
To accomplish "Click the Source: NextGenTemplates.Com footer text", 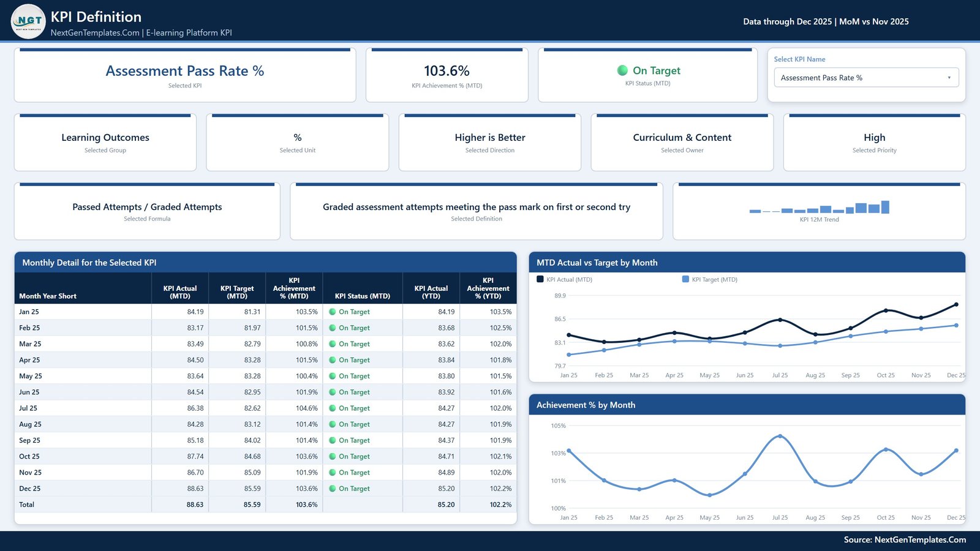I will pyautogui.click(x=905, y=540).
